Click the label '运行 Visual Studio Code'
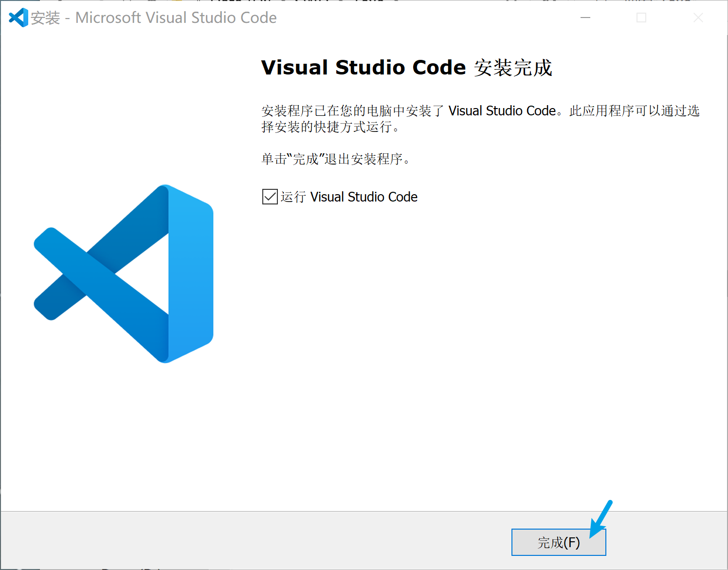Screen dimensions: 728x570 [349, 197]
